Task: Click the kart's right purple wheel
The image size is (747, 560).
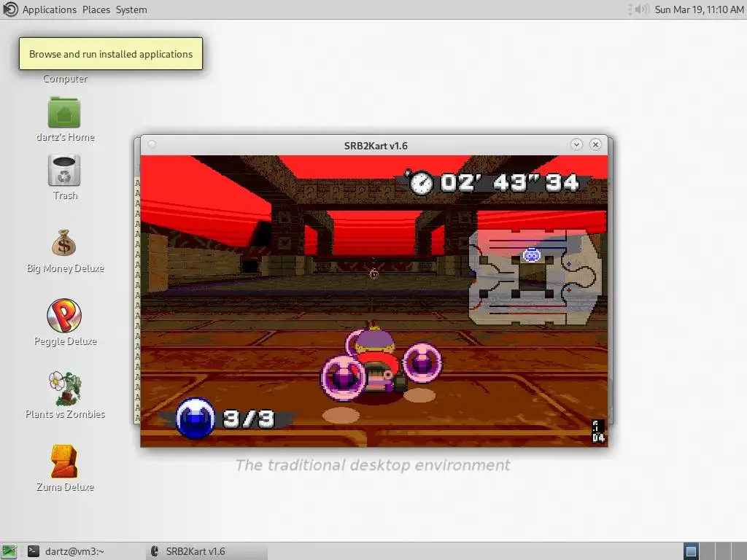Action: tap(422, 363)
